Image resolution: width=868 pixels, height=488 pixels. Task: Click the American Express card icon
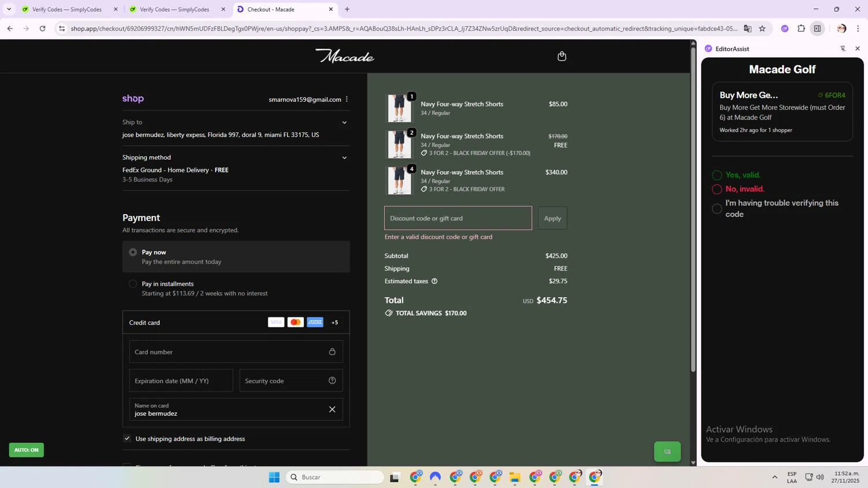click(315, 322)
